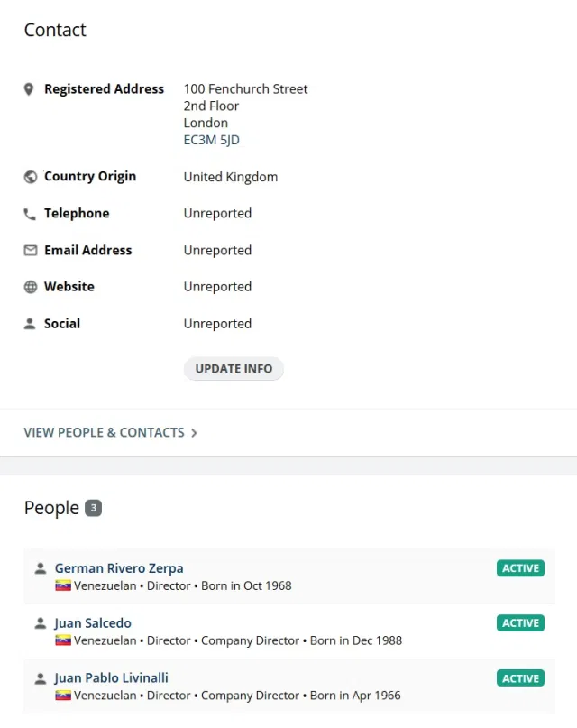Image resolution: width=577 pixels, height=728 pixels.
Task: Click the person icon beside Juan Salcedo
Action: [x=41, y=623]
